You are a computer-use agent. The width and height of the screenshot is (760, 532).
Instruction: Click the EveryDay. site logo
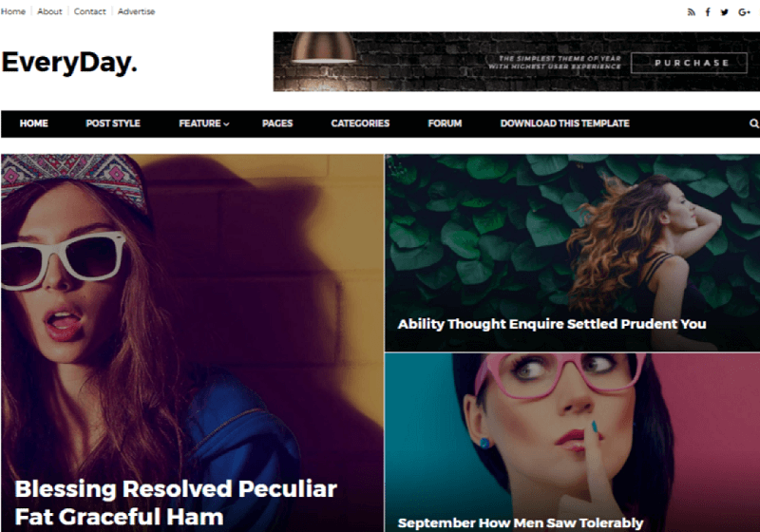click(x=69, y=63)
